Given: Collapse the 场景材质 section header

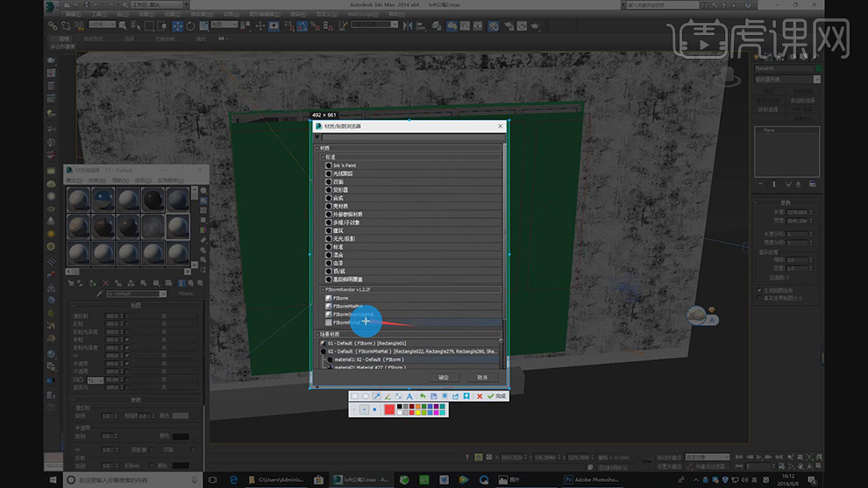Looking at the screenshot, I should (x=318, y=334).
